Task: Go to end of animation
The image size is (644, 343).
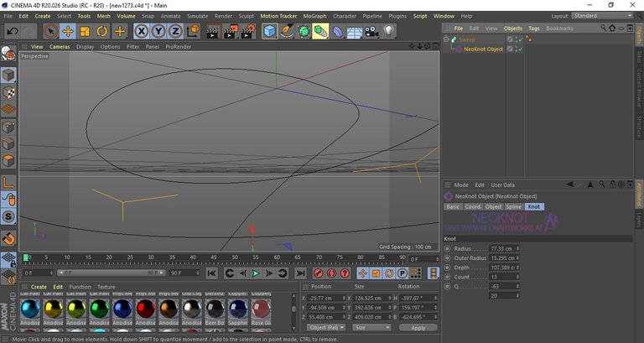Action: pyautogui.click(x=301, y=273)
